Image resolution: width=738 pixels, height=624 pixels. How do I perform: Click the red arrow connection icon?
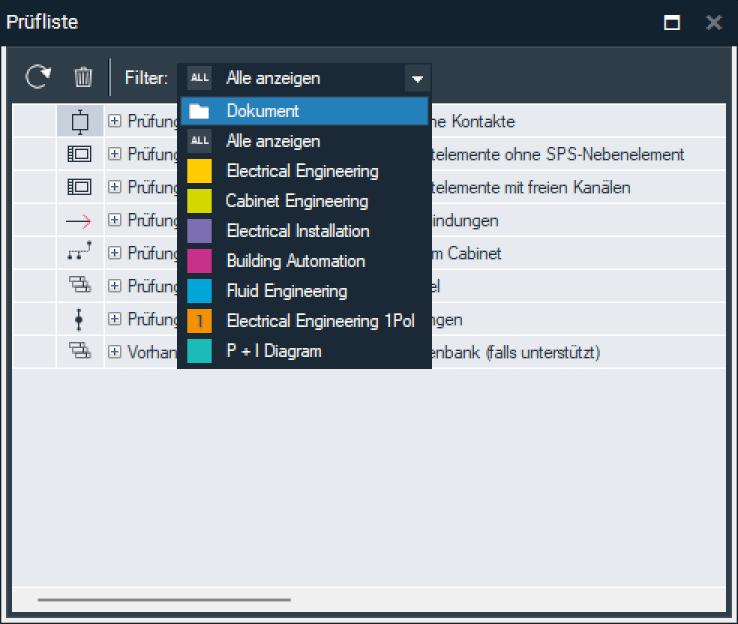[x=79, y=219]
